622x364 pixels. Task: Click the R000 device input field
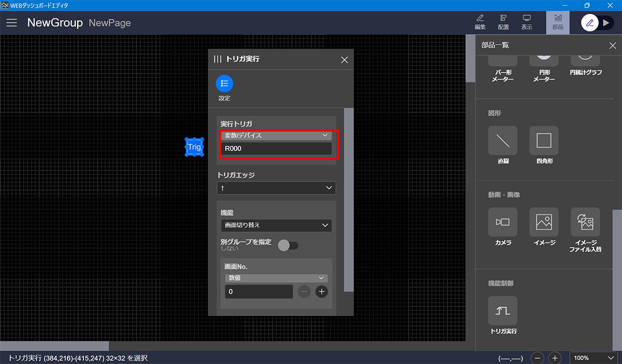click(276, 149)
